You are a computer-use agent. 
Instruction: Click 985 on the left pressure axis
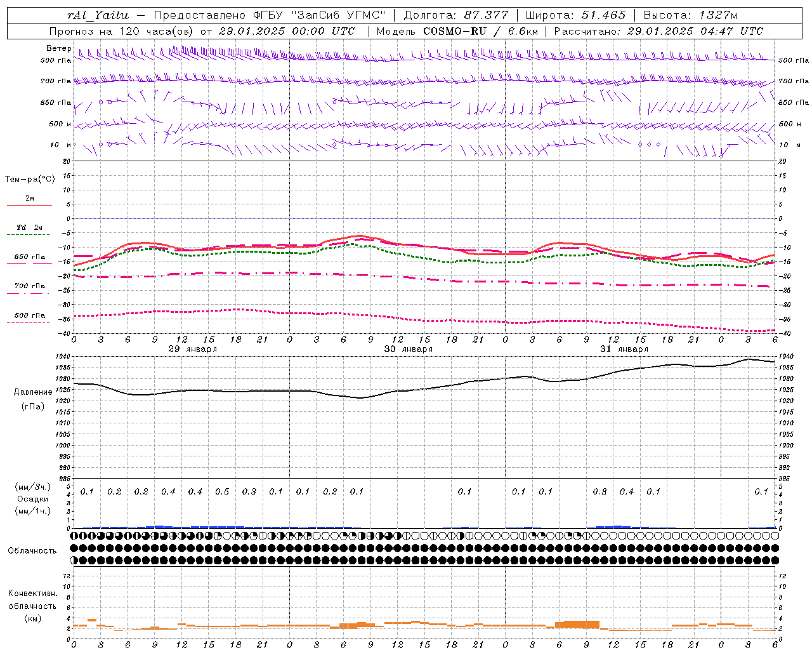65,479
